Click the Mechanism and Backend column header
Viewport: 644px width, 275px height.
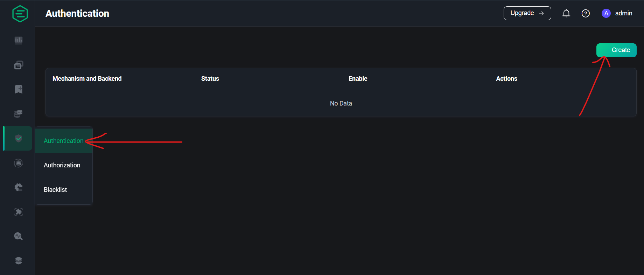point(87,79)
